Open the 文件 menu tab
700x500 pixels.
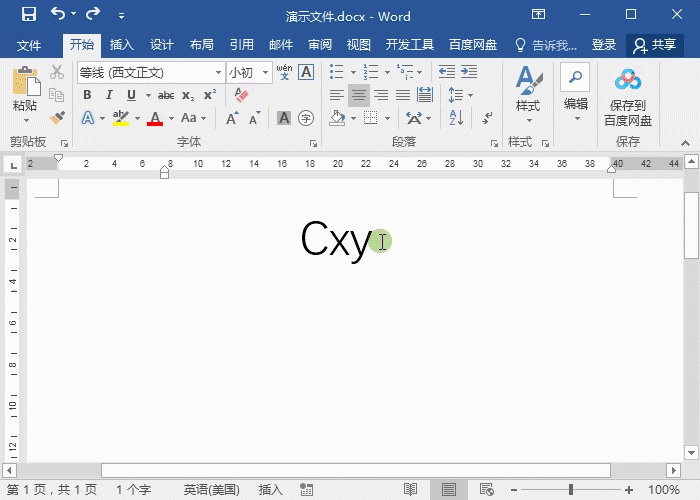tap(29, 46)
